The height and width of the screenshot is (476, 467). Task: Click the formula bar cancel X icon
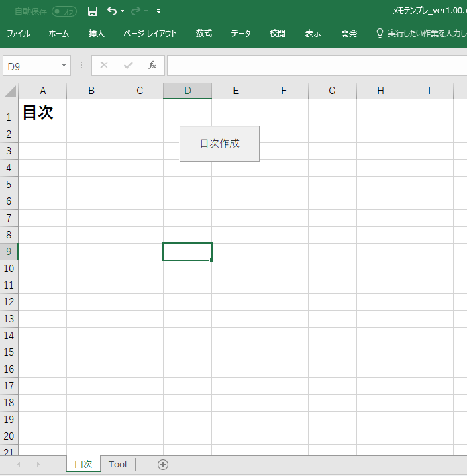pos(103,65)
